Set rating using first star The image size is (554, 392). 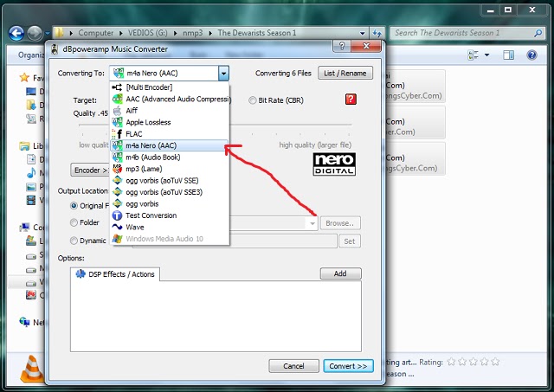click(x=451, y=362)
